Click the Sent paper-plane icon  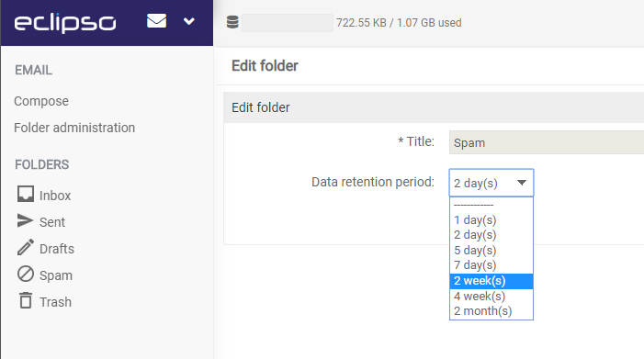[x=25, y=220]
